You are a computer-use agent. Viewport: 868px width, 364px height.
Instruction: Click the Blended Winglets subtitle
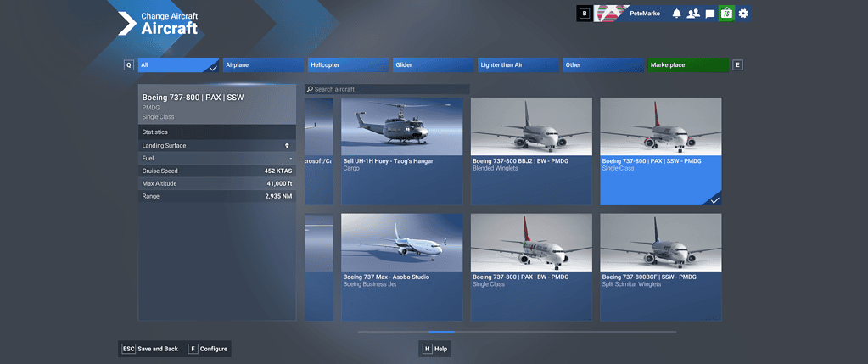point(496,168)
